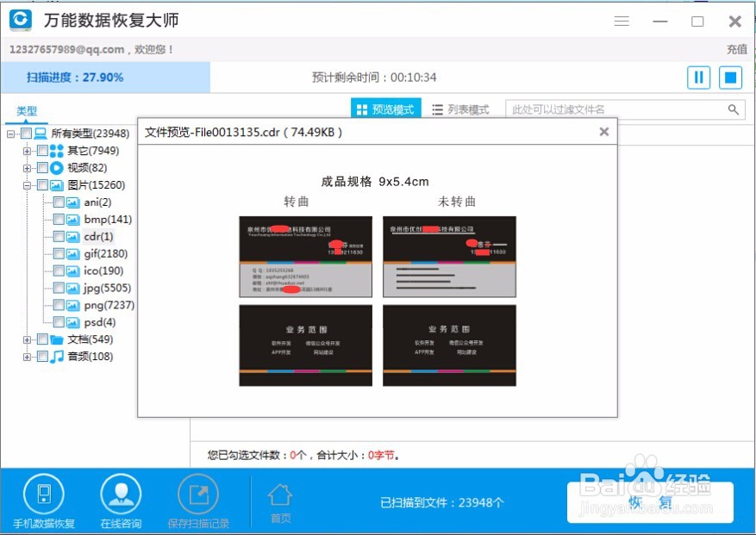Click the search magnifier icon
This screenshot has width=756, height=535.
pos(733,109)
